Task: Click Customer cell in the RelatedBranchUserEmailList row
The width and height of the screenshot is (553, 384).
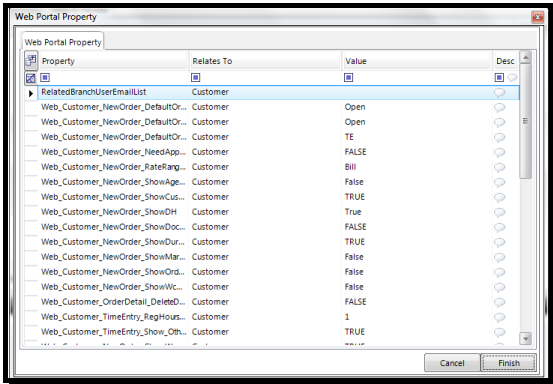Action: click(265, 92)
